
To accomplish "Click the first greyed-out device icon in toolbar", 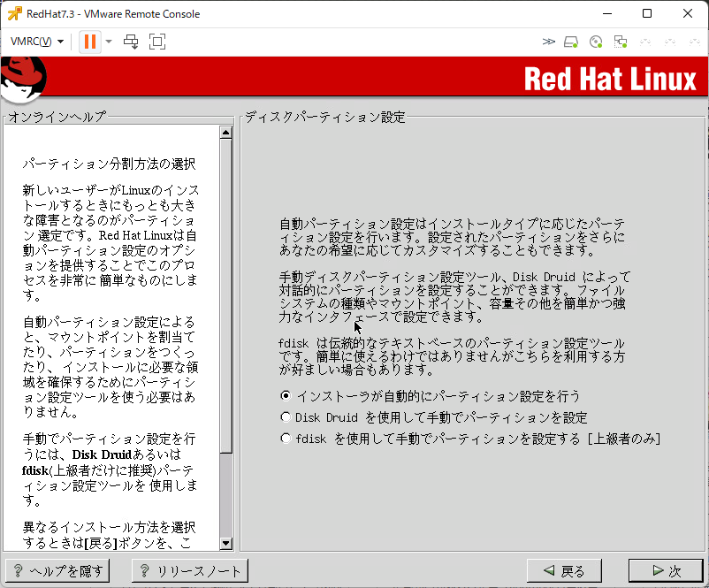I will coord(645,42).
